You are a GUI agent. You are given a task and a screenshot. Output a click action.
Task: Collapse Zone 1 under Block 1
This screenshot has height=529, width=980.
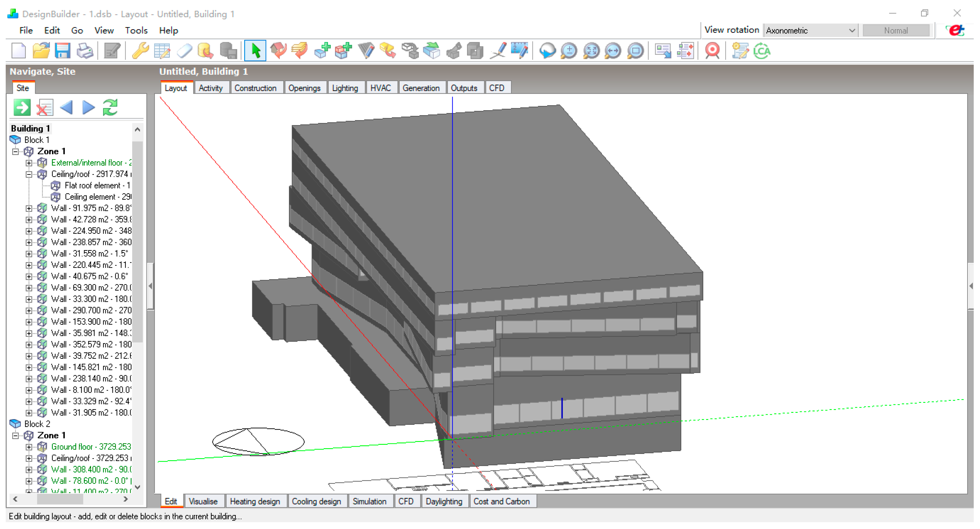point(16,152)
